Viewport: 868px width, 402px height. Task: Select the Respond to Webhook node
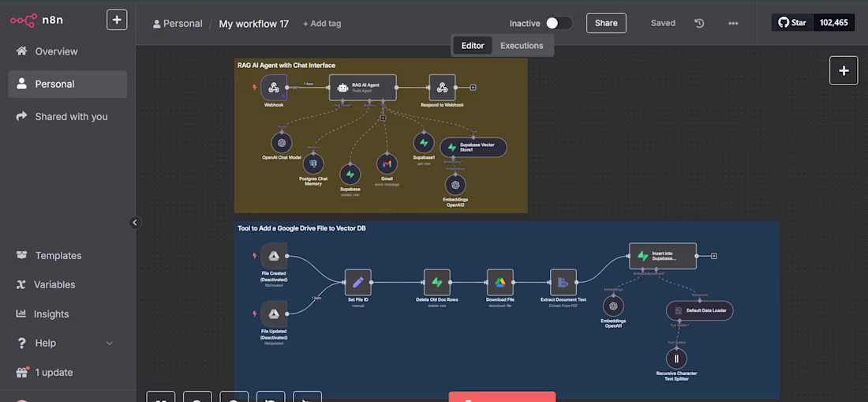442,88
